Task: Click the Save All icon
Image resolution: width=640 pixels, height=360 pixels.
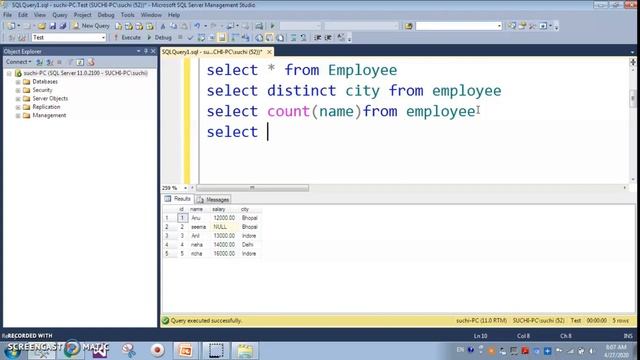Action: 63,26
